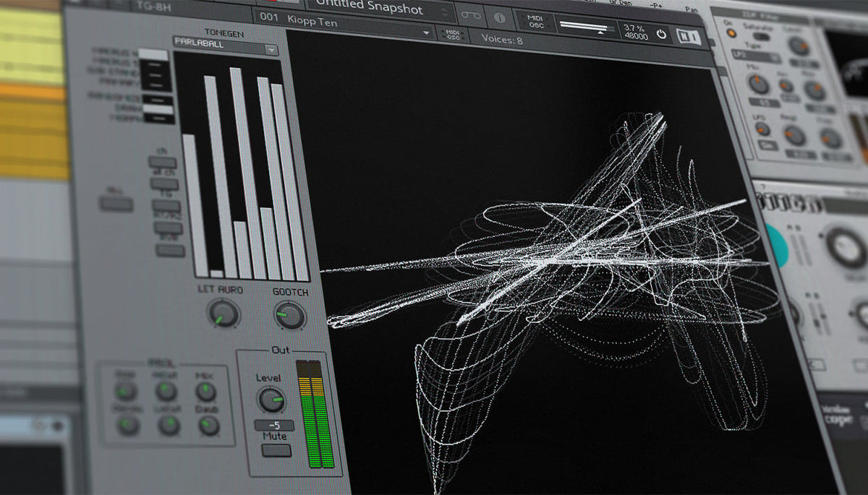Click the Daub knob in the lower left knob group
The image size is (868, 495).
pyautogui.click(x=209, y=426)
